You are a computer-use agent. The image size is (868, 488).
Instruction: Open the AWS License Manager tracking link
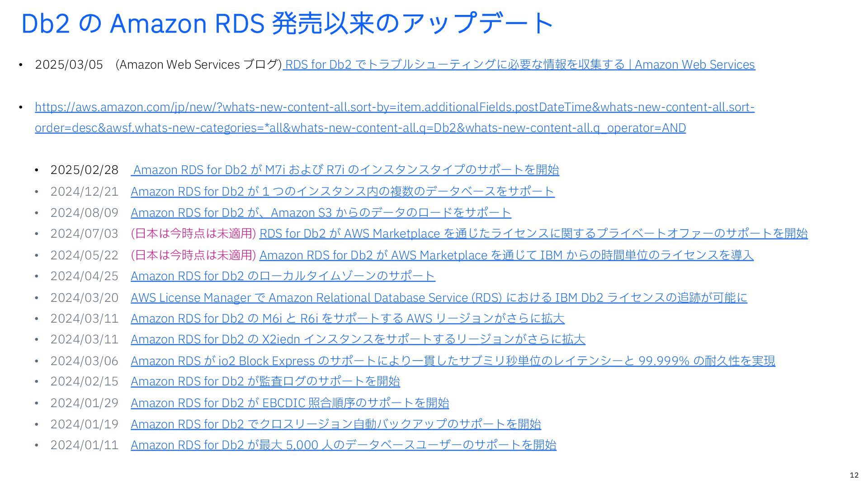tap(439, 298)
